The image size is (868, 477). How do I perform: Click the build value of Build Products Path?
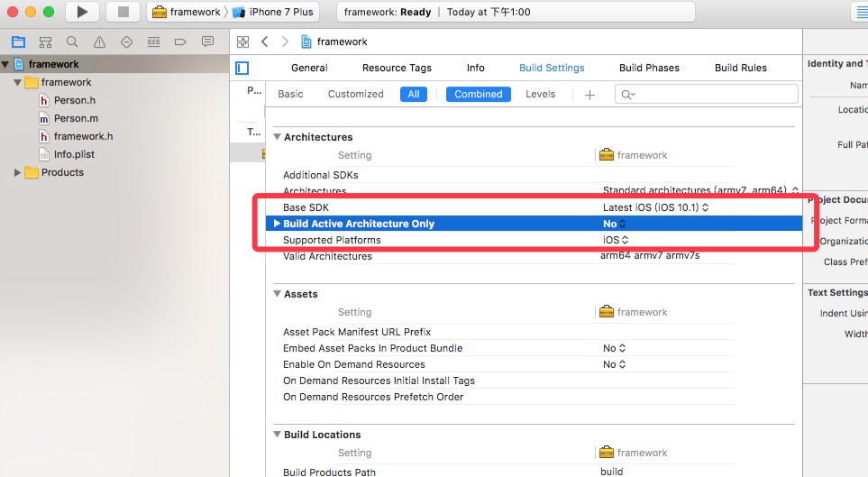tap(612, 472)
